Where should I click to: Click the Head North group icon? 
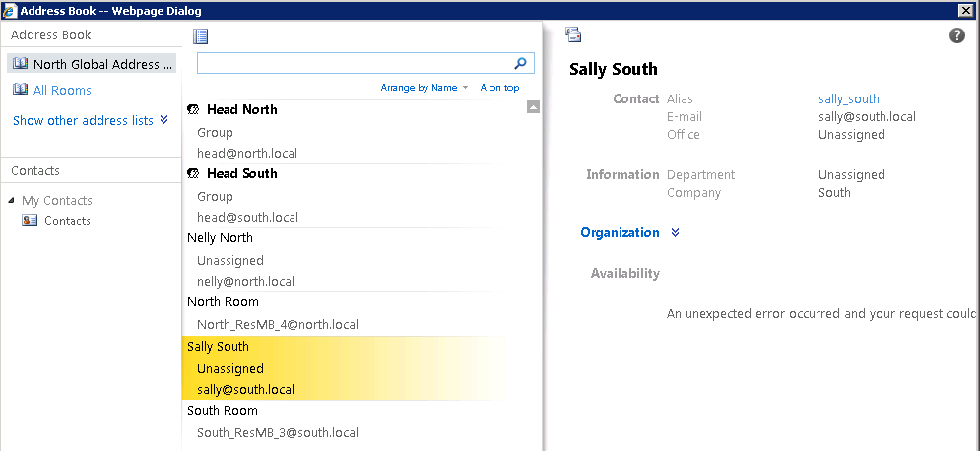pyautogui.click(x=194, y=110)
